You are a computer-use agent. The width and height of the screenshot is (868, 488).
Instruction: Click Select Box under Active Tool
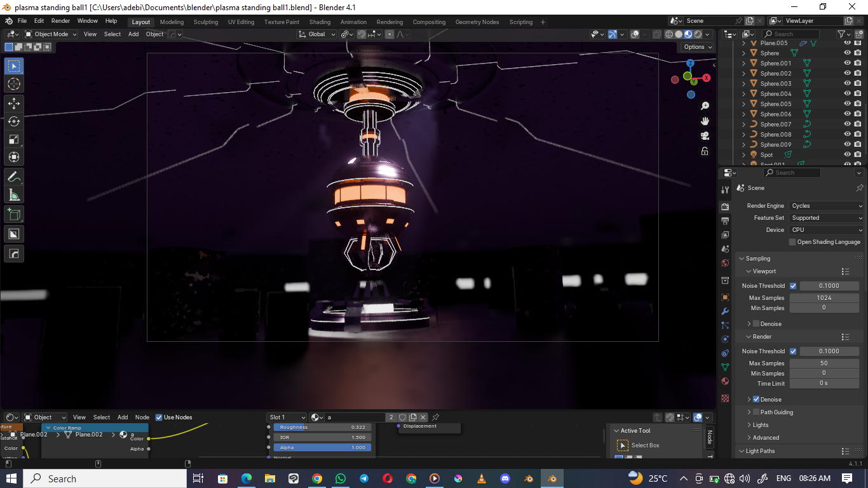click(x=645, y=445)
